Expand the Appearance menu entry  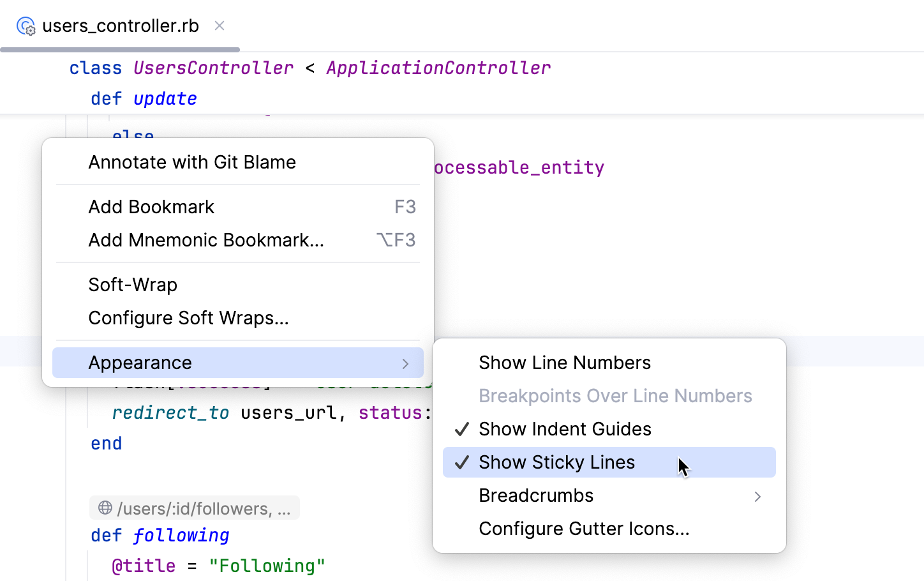(x=140, y=363)
